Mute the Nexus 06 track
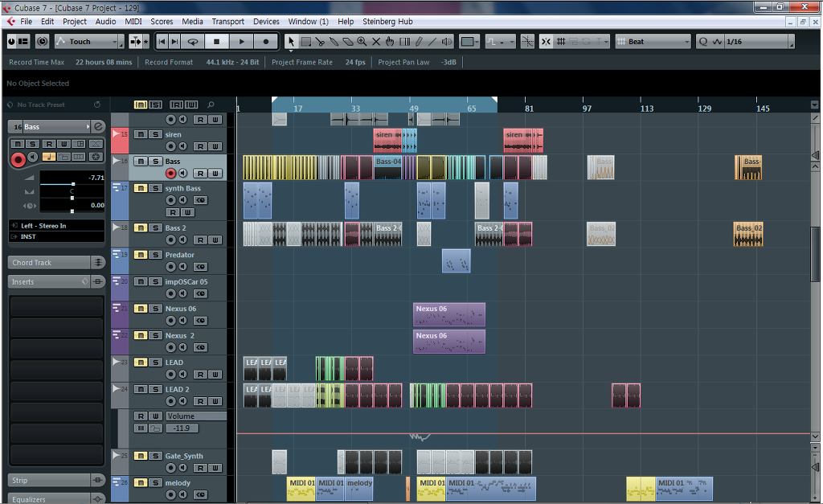823x504 pixels. pos(141,309)
